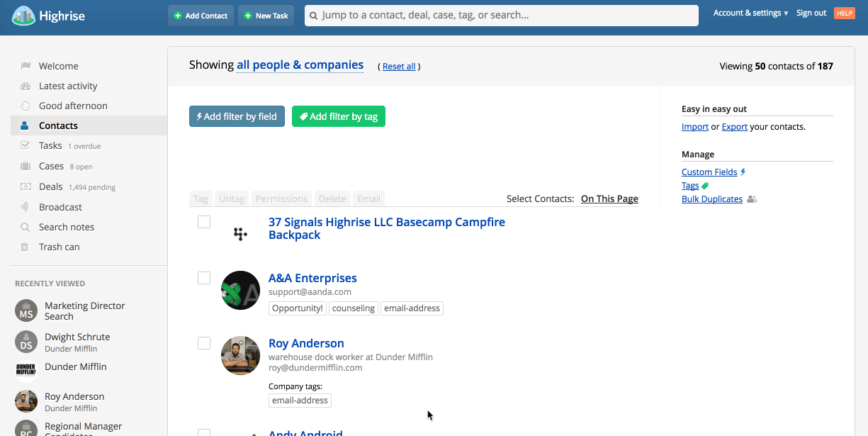Click the Untag bulk action button
The image size is (868, 436).
click(x=232, y=199)
